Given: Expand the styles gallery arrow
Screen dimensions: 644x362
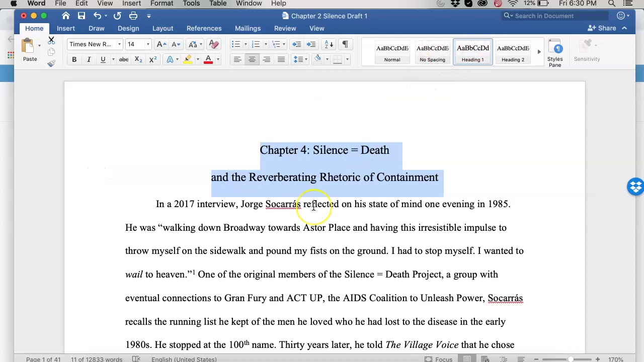Looking at the screenshot, I should tap(539, 52).
